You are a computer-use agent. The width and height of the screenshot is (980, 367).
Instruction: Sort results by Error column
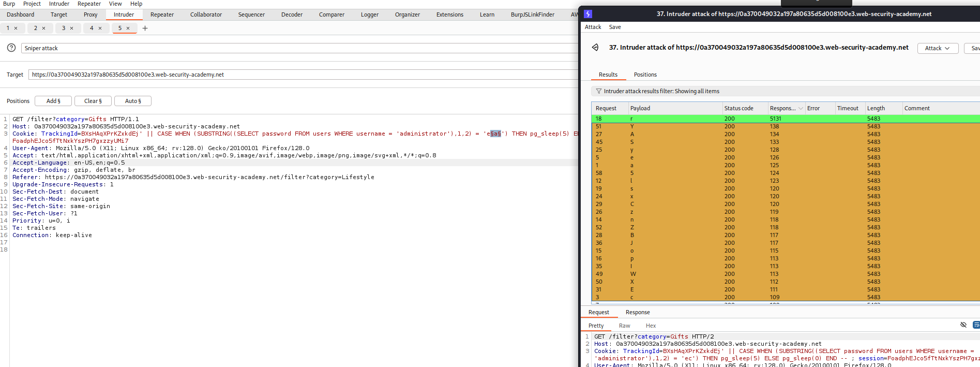click(820, 108)
